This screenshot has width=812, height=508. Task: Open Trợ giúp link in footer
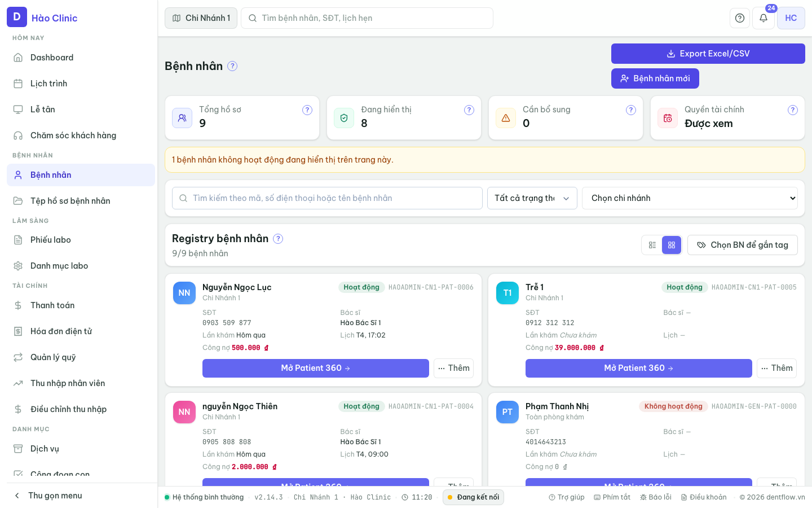567,497
